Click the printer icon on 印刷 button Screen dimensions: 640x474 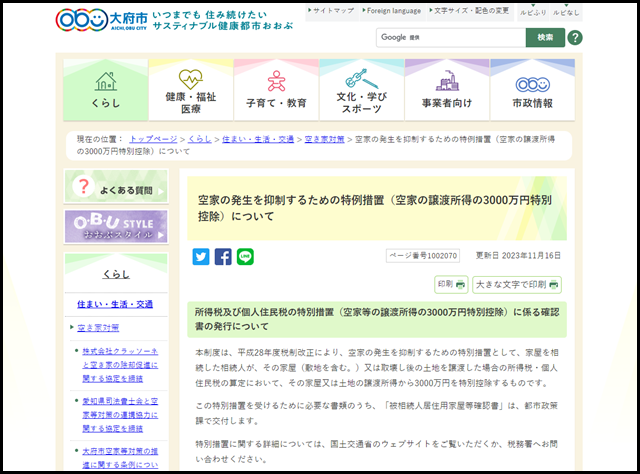point(460,284)
